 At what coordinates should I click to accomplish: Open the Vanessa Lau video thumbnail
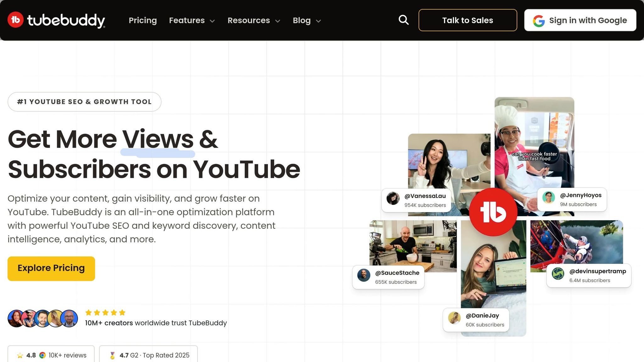[x=449, y=174]
